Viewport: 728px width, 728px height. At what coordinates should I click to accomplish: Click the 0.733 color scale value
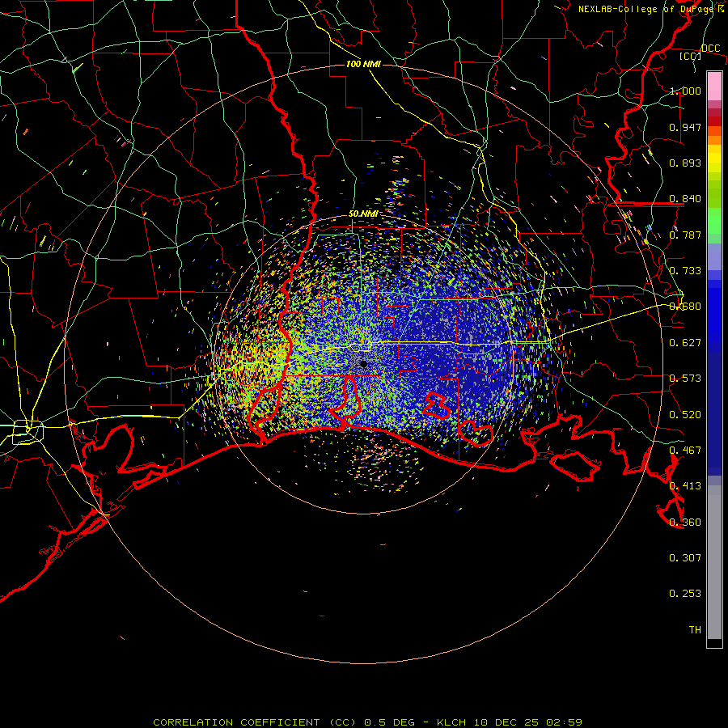[x=685, y=271]
